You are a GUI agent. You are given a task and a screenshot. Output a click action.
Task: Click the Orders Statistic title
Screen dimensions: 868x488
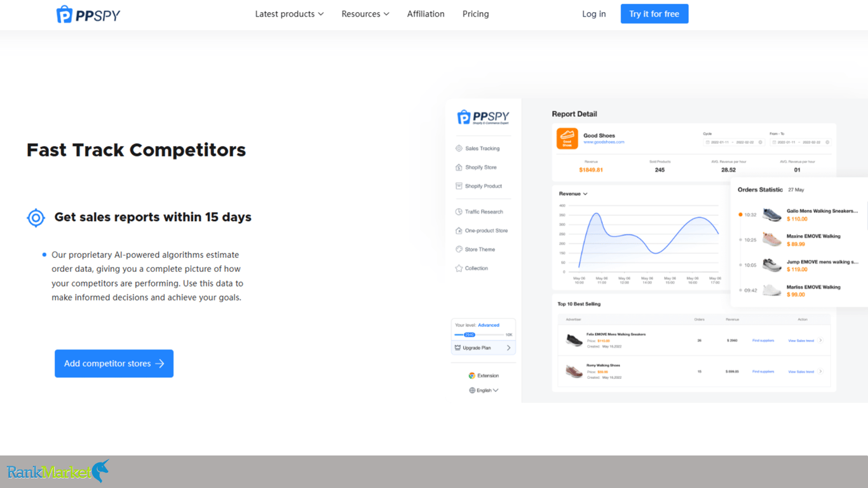[x=760, y=189]
